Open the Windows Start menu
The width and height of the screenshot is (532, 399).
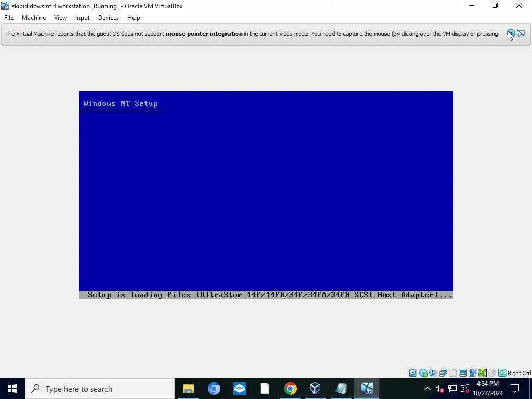[12, 389]
